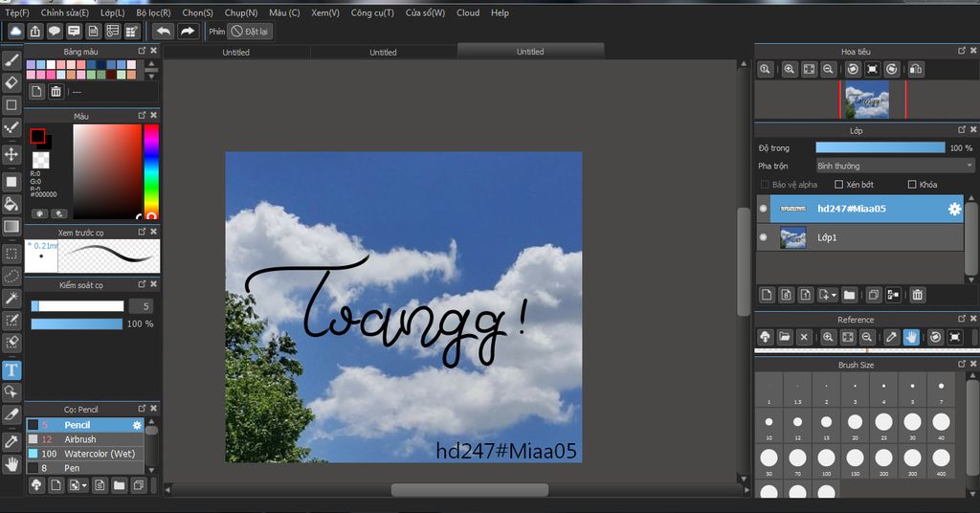Click the navigator preview thumbnail
Screen dimensions: 980x513
click(867, 100)
